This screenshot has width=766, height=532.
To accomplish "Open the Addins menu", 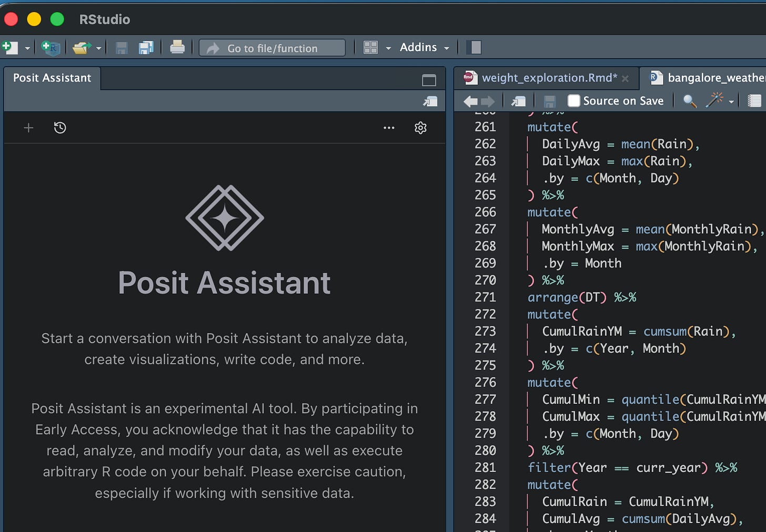I will point(425,47).
